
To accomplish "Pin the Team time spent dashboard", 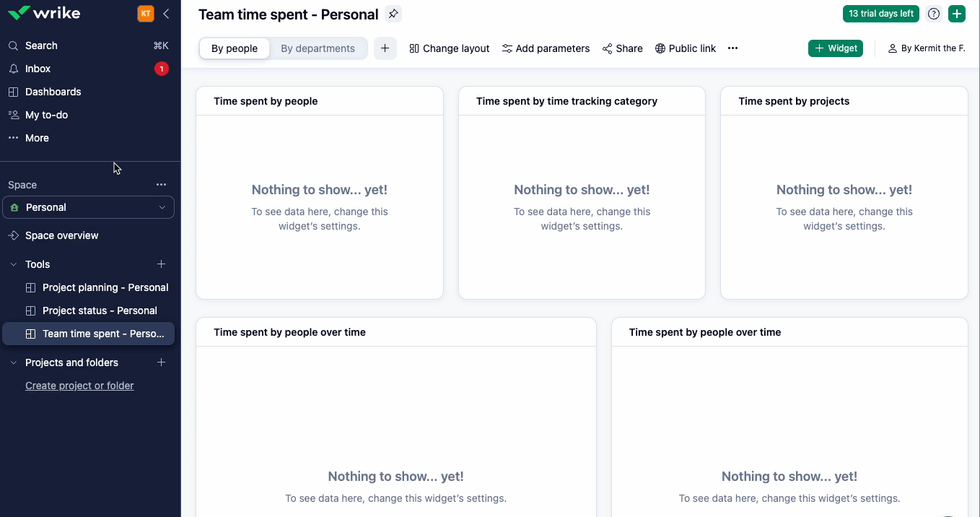I will (x=393, y=14).
